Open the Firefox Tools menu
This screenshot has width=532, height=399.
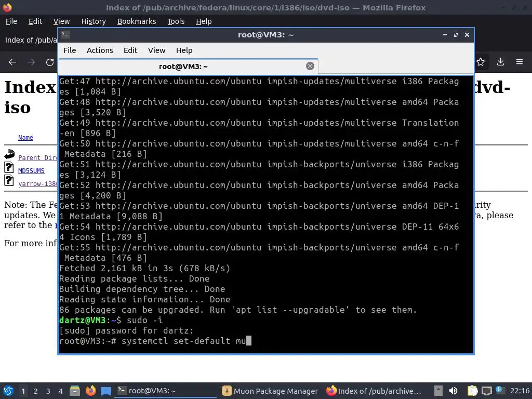click(x=176, y=21)
